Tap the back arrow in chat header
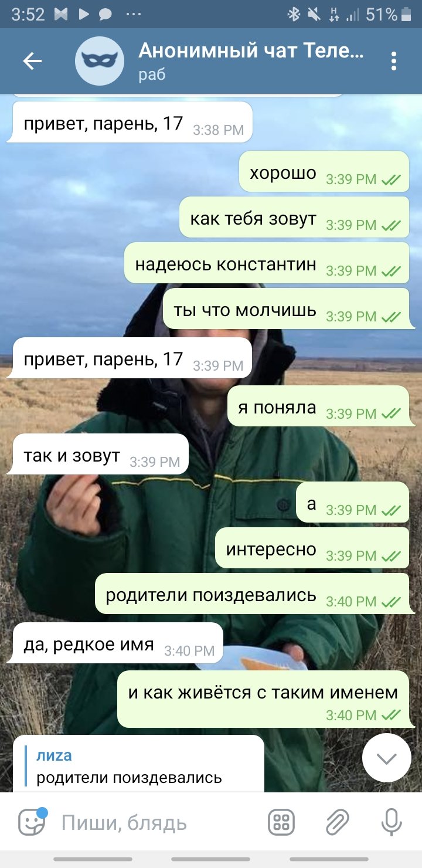The image size is (422, 868). 32,61
